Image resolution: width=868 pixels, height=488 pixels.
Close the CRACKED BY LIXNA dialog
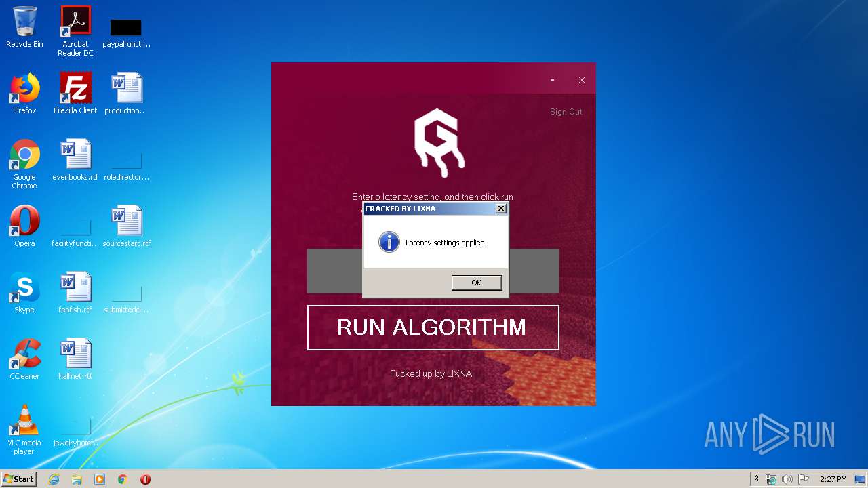500,209
